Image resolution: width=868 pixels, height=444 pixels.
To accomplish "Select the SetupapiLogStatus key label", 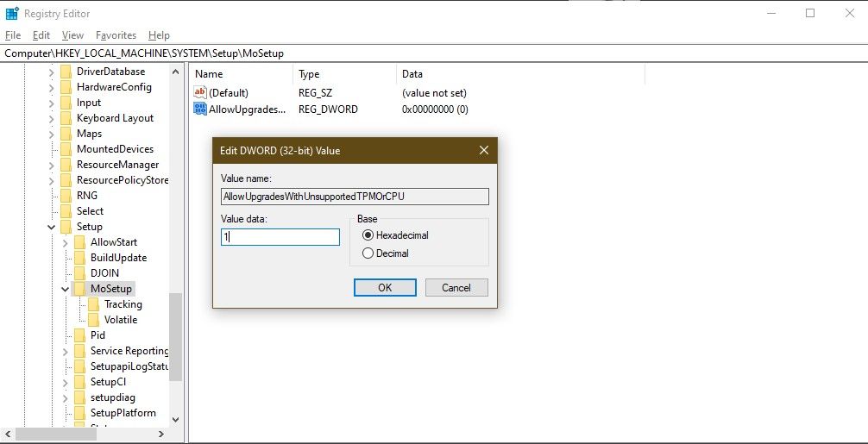I will (129, 366).
